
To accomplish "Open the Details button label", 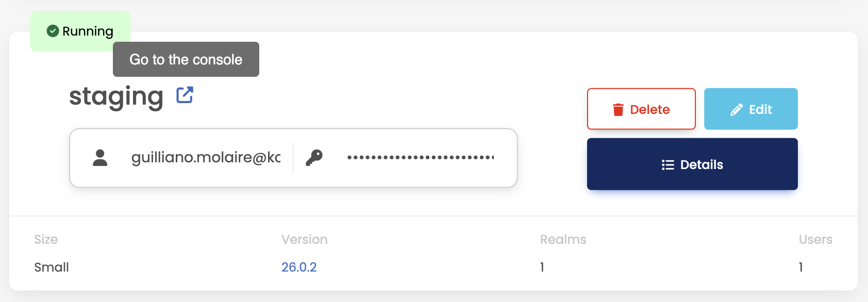I will 702,165.
